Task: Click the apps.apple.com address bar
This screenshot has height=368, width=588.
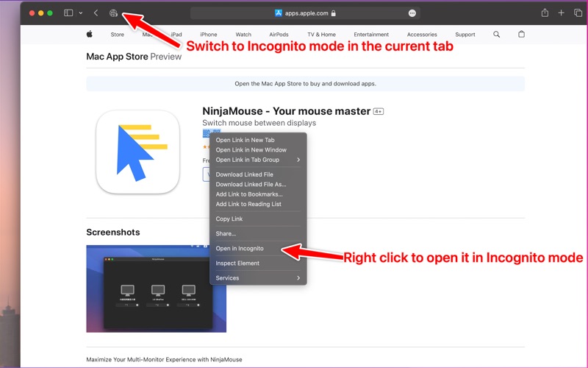Action: point(305,13)
